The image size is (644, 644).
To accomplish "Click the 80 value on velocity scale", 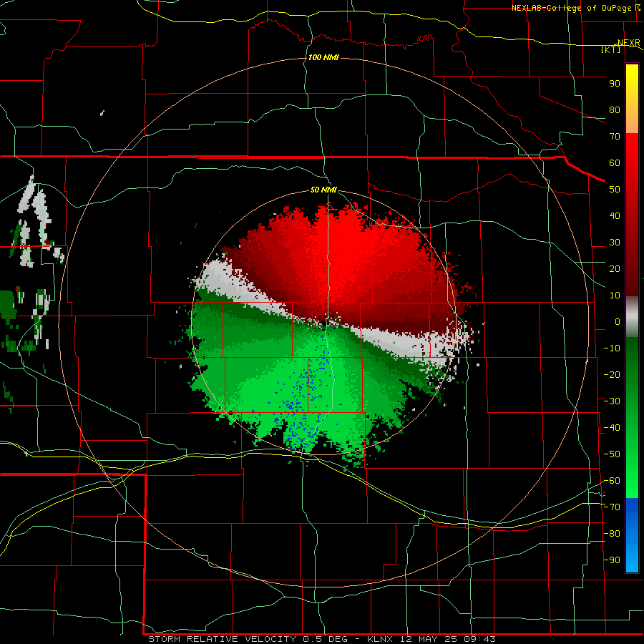I will (615, 110).
